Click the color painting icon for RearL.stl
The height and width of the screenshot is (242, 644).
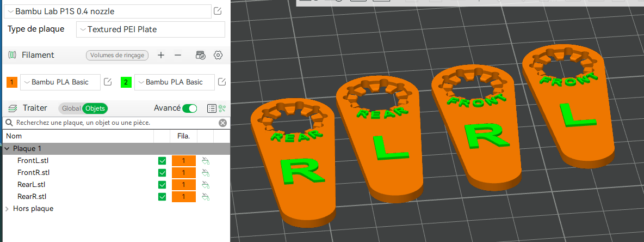click(x=206, y=185)
